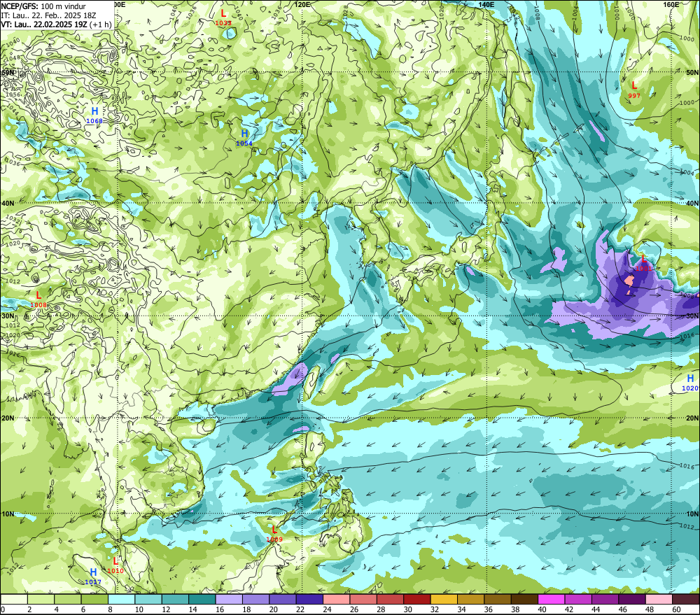Click the 160E longitude label
The image size is (700, 615).
671,4
